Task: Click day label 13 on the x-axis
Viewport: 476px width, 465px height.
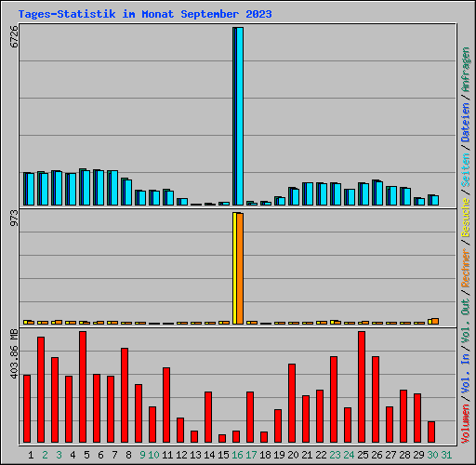Action: point(195,455)
